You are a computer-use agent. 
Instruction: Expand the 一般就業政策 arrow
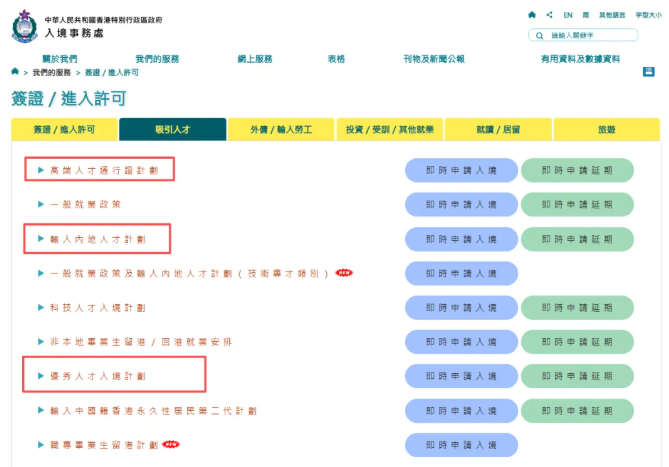point(41,204)
